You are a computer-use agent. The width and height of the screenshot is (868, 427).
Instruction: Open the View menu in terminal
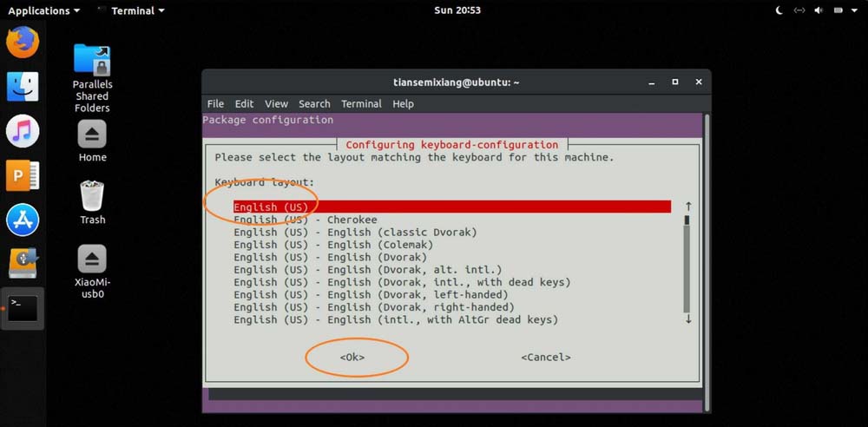tap(276, 103)
